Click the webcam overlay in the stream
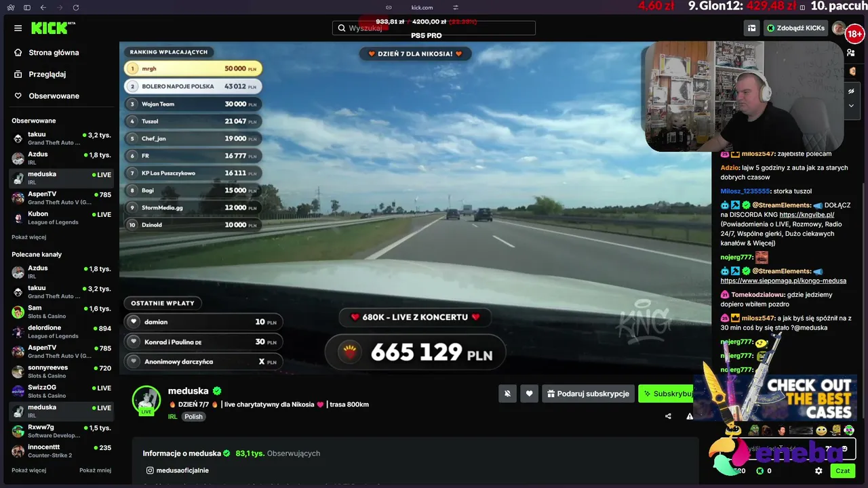Viewport: 868px width, 488px height. coord(745,96)
